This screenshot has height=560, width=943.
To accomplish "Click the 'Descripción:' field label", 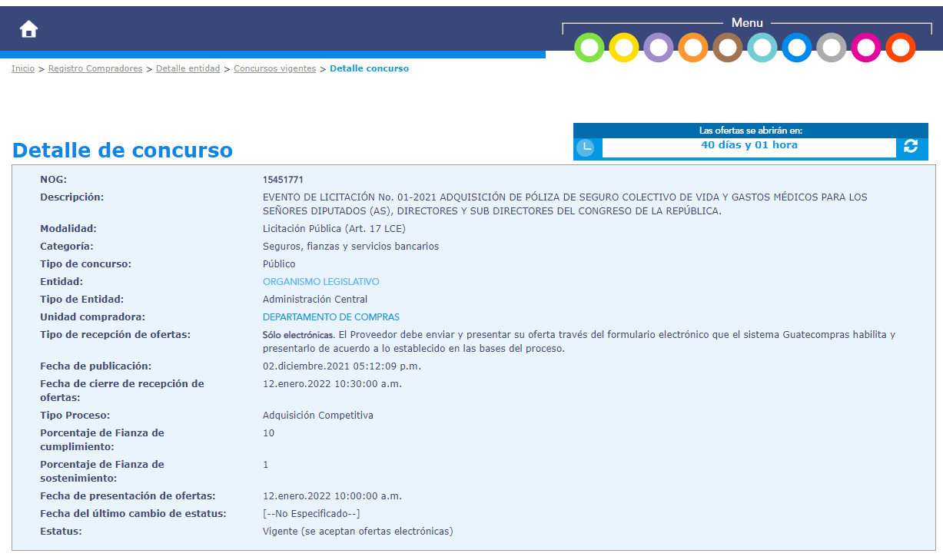I will click(71, 197).
